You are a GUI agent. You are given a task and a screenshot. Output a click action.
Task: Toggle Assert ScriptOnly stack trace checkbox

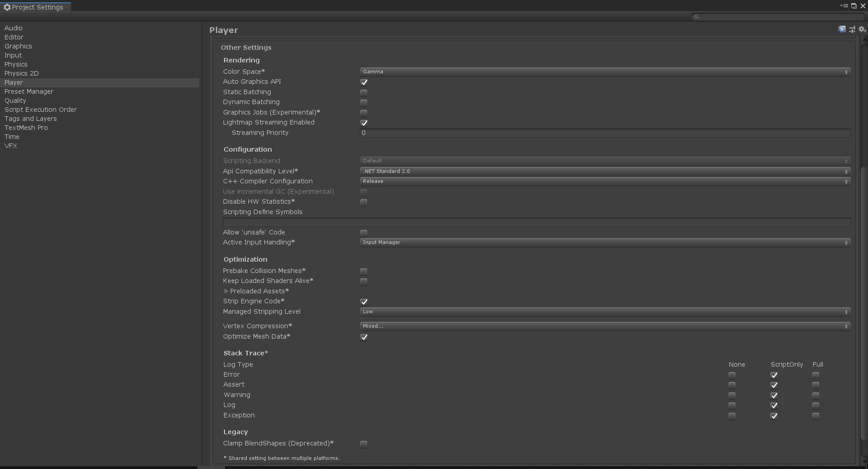[774, 385]
